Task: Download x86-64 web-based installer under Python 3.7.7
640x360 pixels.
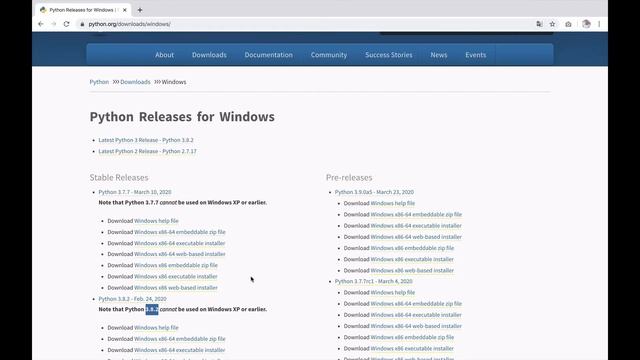Action: pos(180,254)
